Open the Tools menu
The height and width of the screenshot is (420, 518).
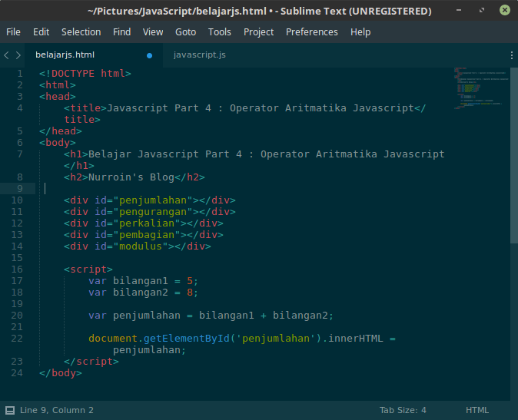(x=219, y=32)
